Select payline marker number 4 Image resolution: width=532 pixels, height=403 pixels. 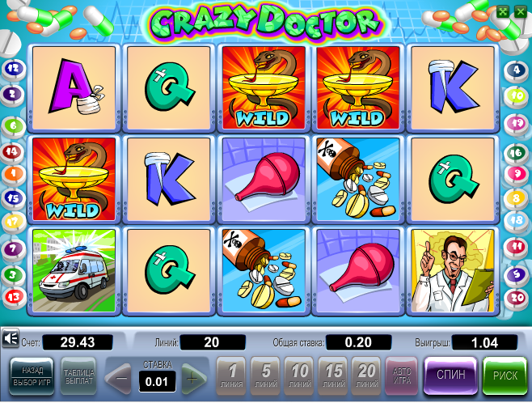[x=516, y=70]
